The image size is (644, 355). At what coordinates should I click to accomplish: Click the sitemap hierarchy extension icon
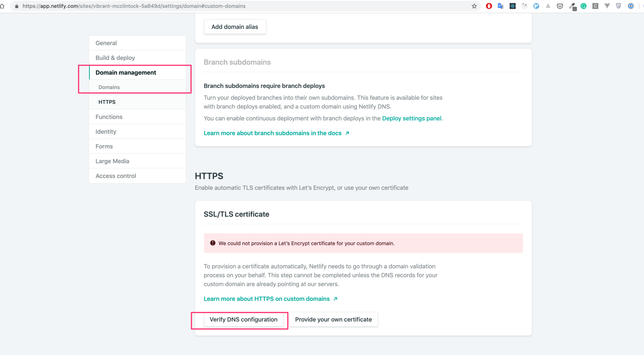coord(548,6)
